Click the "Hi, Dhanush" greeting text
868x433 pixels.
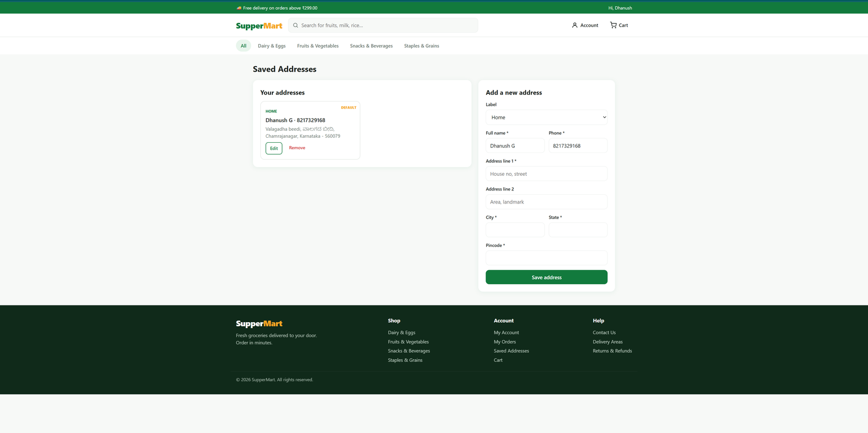click(620, 8)
